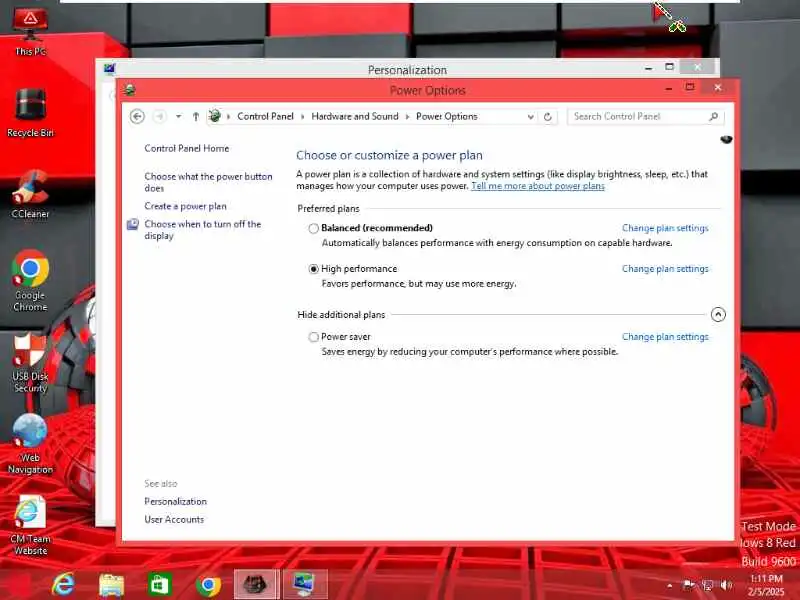Screen dimensions: 800x600
Task: Open the Recycle Bin desktop icon
Action: click(30, 113)
